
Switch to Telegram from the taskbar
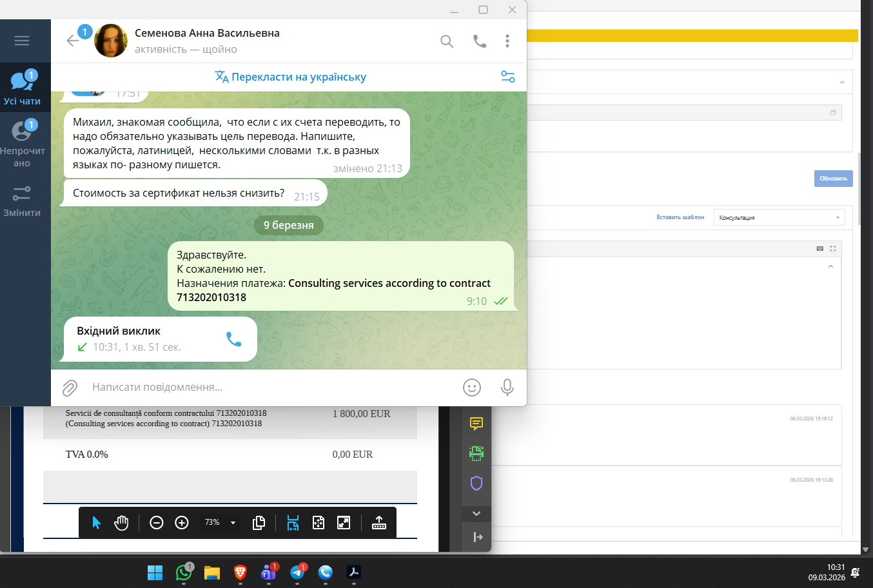coord(298,572)
